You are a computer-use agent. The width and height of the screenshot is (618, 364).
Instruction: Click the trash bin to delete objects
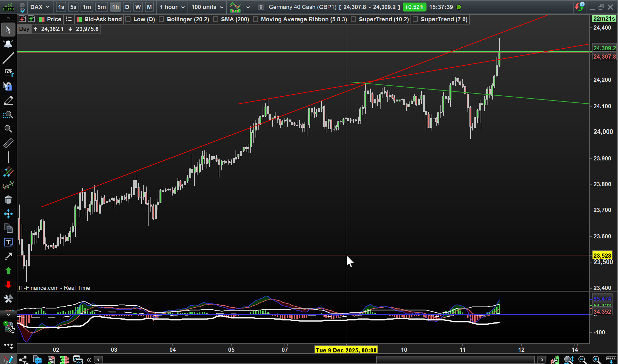tap(8, 200)
